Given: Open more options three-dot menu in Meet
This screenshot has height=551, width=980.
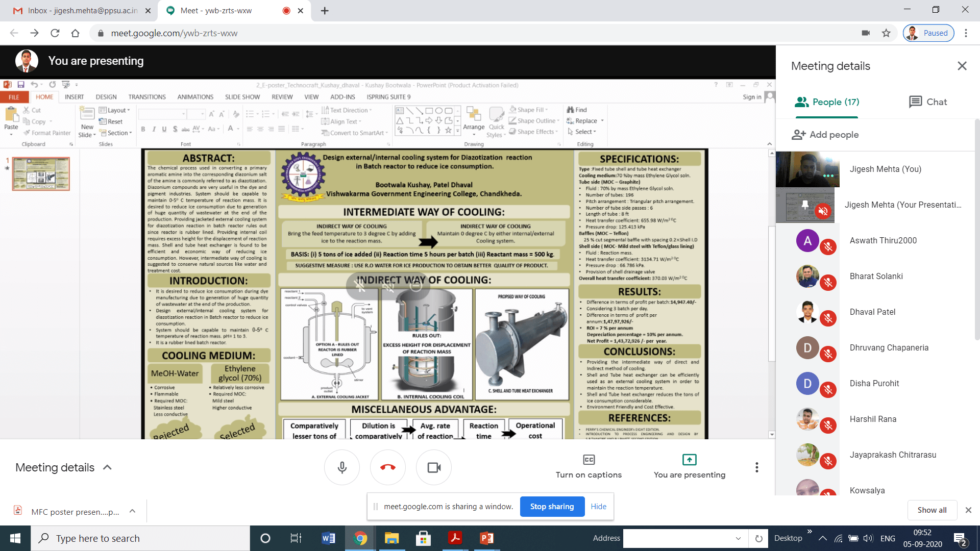Looking at the screenshot, I should point(756,467).
